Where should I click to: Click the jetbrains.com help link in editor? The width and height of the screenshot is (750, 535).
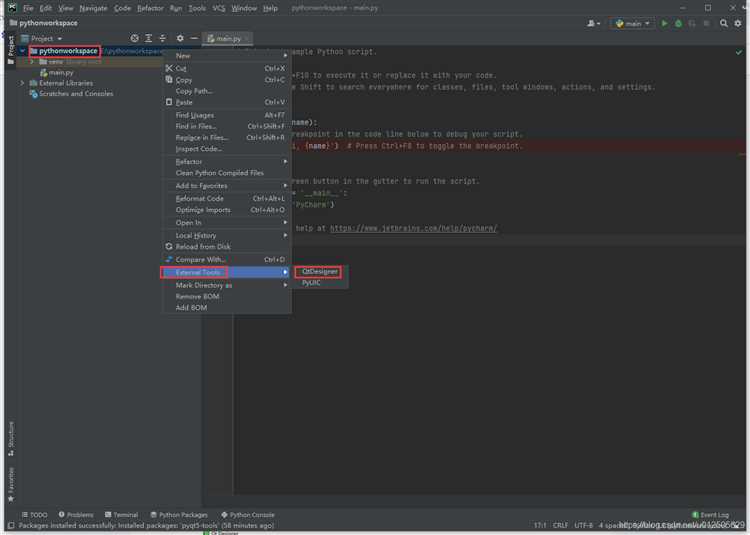click(414, 229)
